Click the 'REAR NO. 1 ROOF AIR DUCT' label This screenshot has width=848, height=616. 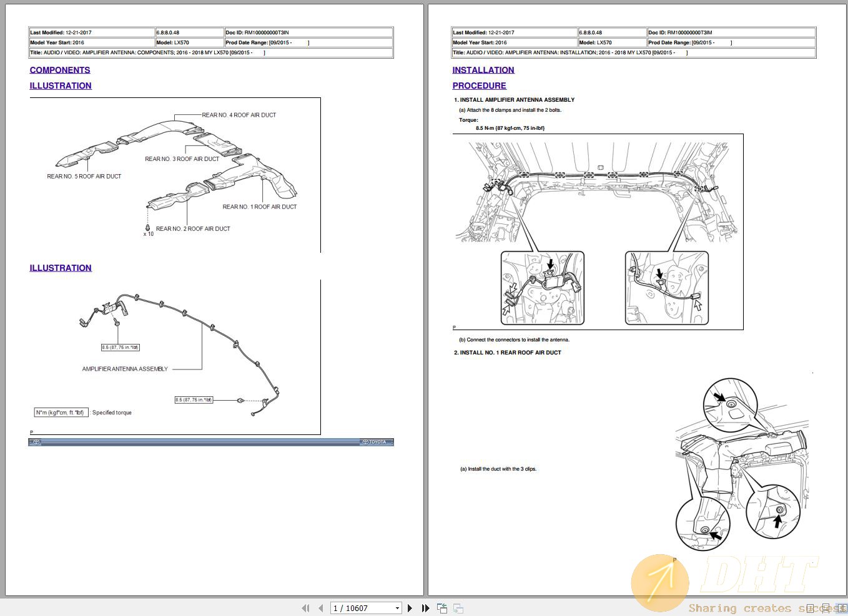(260, 207)
